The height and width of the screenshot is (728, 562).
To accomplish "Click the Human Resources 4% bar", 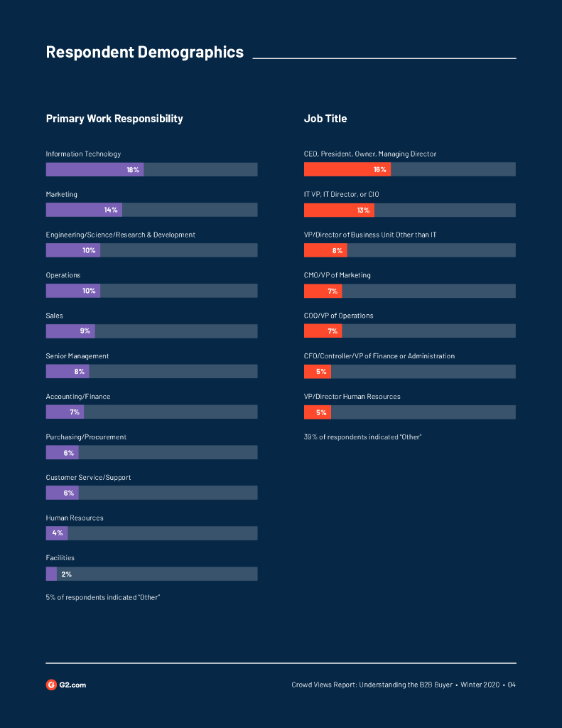I will point(57,533).
